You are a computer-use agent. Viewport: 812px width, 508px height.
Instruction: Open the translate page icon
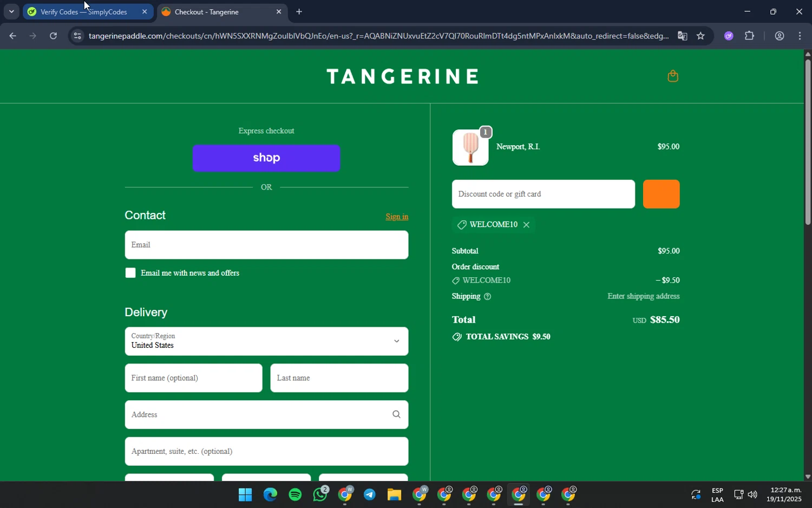point(682,36)
